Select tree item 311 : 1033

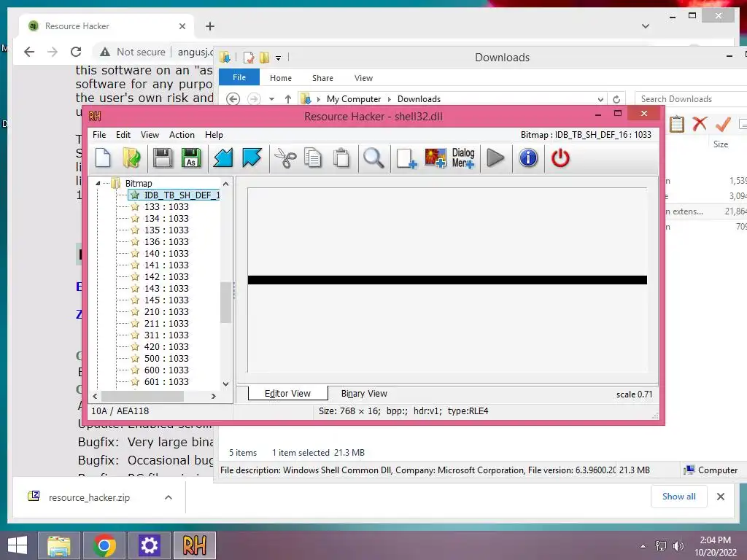tap(166, 335)
